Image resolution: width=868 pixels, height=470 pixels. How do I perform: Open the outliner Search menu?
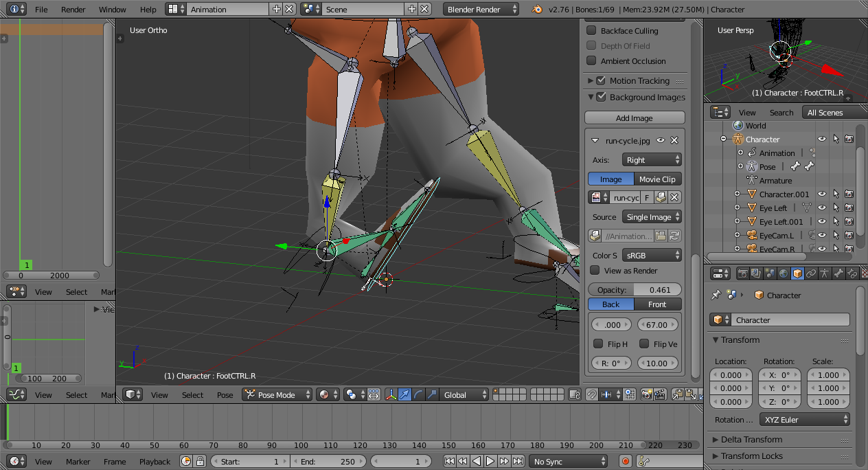pos(781,112)
